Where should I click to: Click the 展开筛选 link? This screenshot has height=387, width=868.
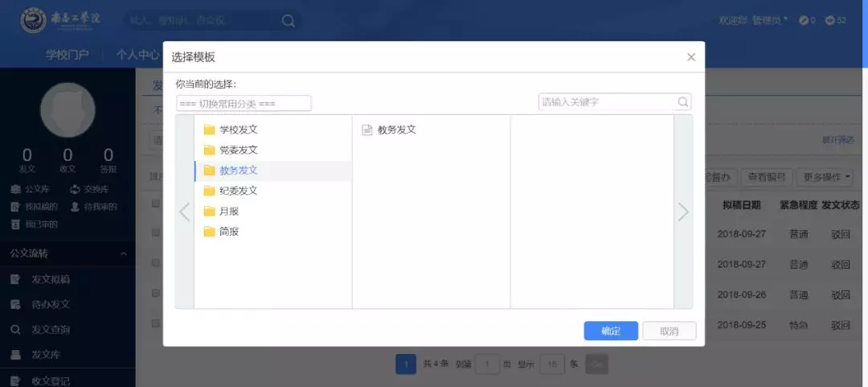[x=838, y=140]
